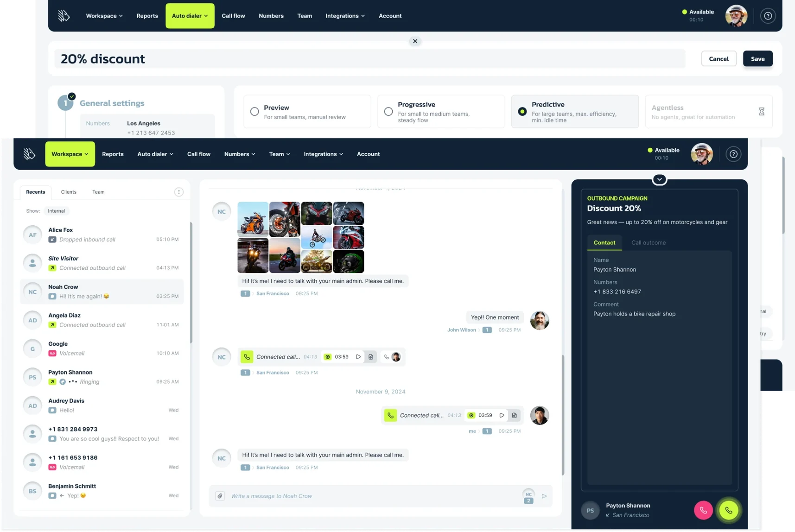Click the Auto dialer window logo icon
Image resolution: width=795 pixels, height=532 pixels.
[64, 16]
